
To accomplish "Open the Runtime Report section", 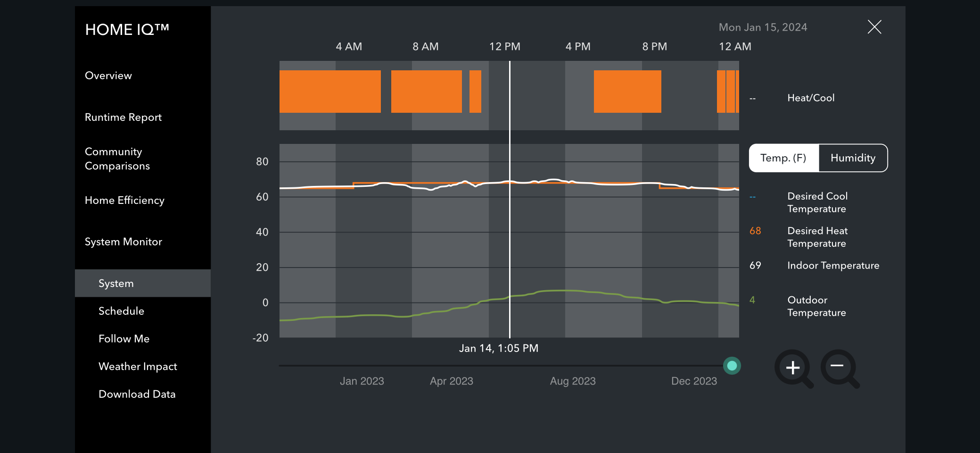I will click(123, 117).
